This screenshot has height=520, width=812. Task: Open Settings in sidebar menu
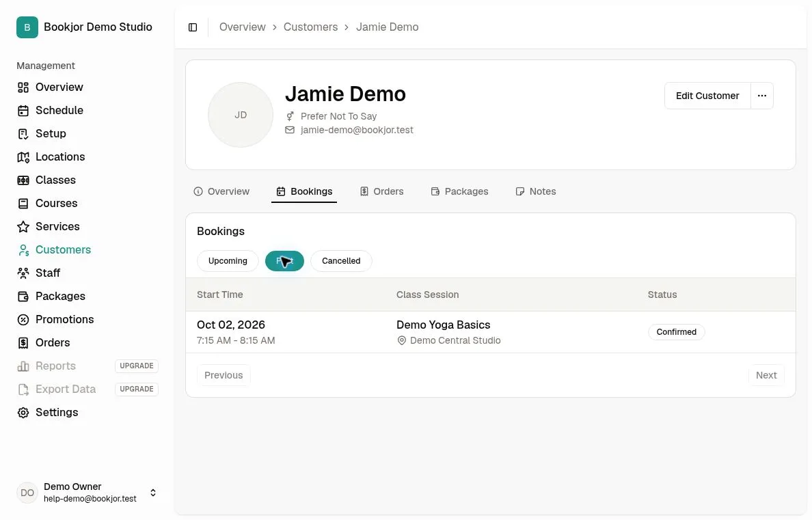tap(57, 413)
